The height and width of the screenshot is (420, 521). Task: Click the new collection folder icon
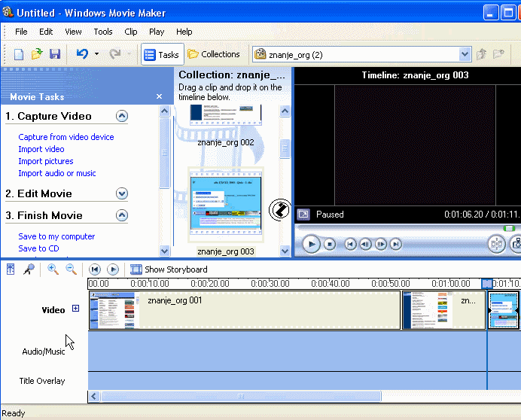498,54
